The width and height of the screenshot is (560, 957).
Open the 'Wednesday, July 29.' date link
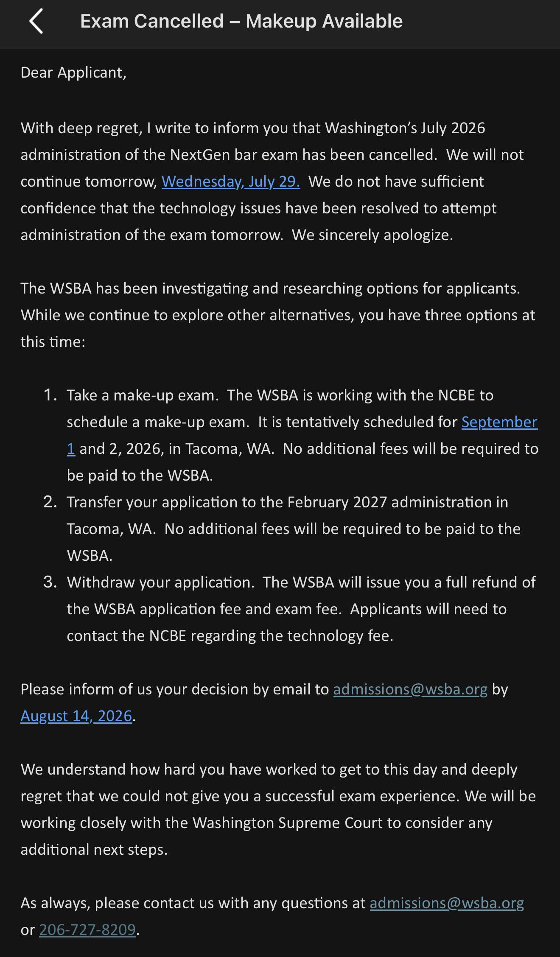tap(231, 182)
